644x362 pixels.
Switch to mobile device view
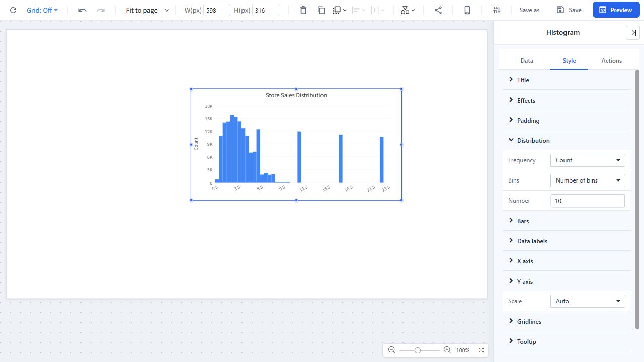tap(467, 10)
